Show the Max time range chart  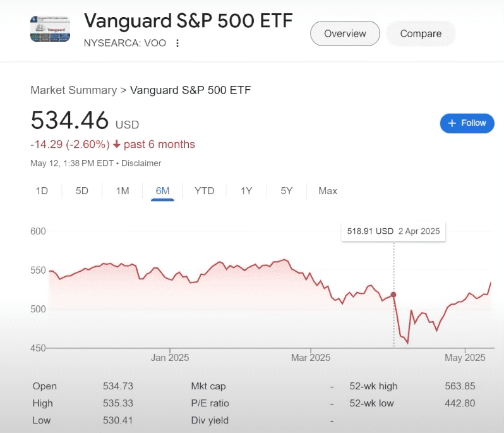[328, 191]
